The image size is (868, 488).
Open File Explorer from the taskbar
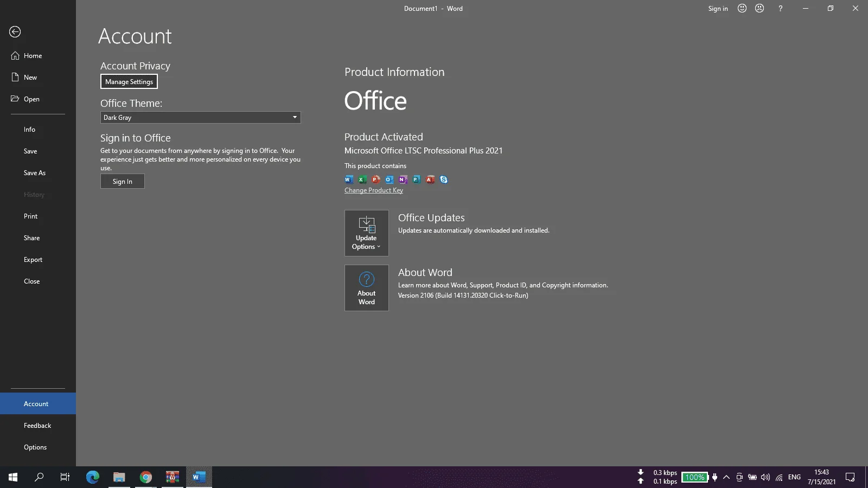tap(119, 477)
